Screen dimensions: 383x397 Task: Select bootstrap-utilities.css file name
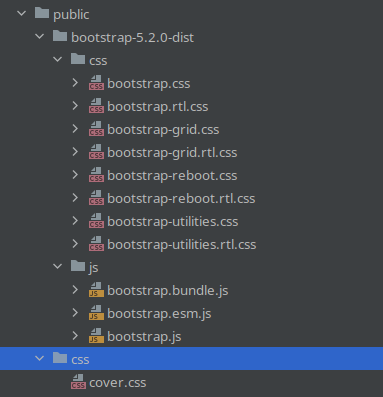[x=173, y=222]
